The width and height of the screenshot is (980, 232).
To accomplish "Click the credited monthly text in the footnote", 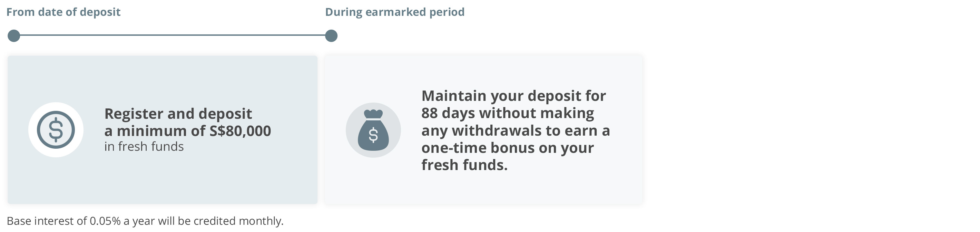I will click(238, 221).
